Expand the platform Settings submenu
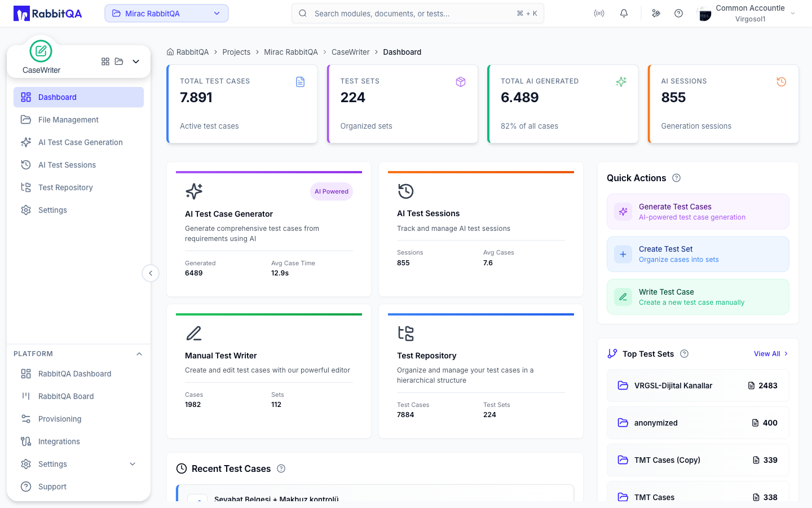Viewport: 812px width, 508px height. (133, 464)
